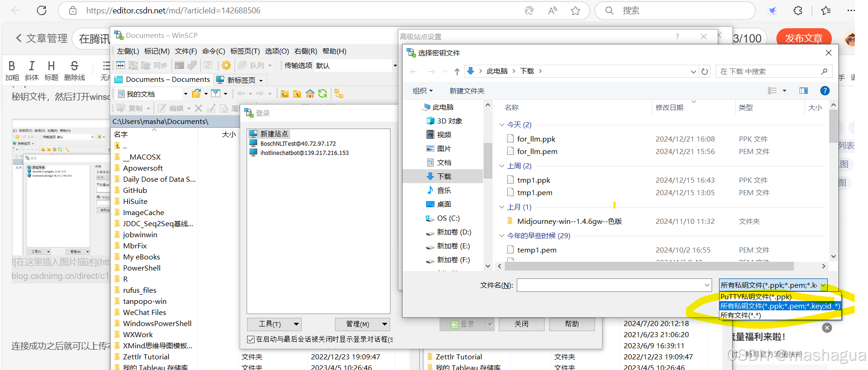Screen dimensions: 868x370
Task: Click the help question mark in file dialog
Action: 825,91
